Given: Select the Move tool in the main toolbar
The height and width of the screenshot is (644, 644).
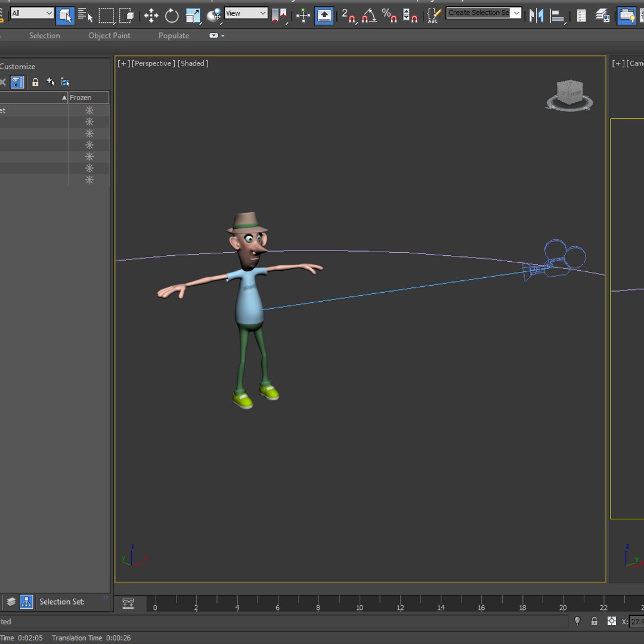Looking at the screenshot, I should (x=151, y=16).
